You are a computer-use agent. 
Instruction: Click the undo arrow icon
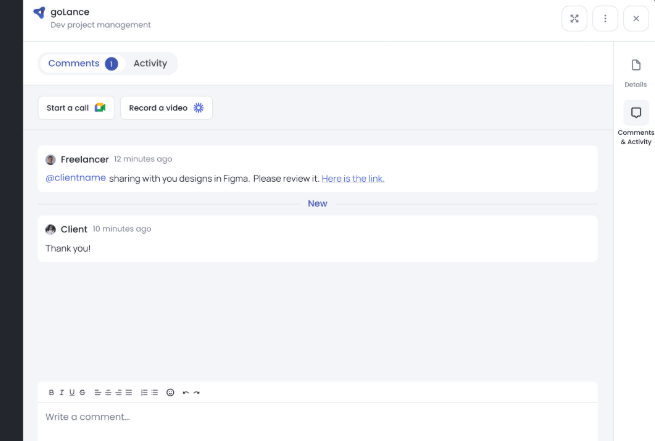tap(185, 392)
